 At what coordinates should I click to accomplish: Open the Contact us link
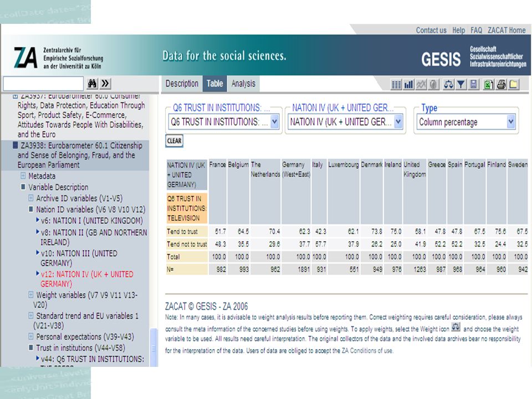[431, 30]
